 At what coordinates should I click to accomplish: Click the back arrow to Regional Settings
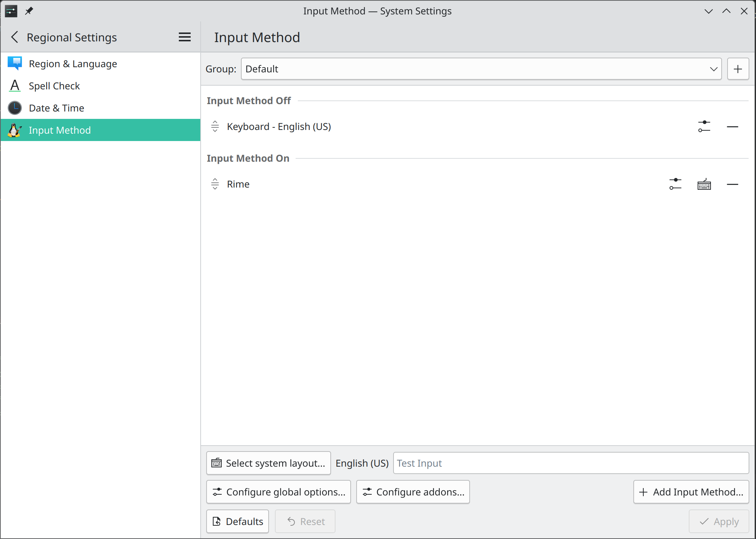[14, 37]
